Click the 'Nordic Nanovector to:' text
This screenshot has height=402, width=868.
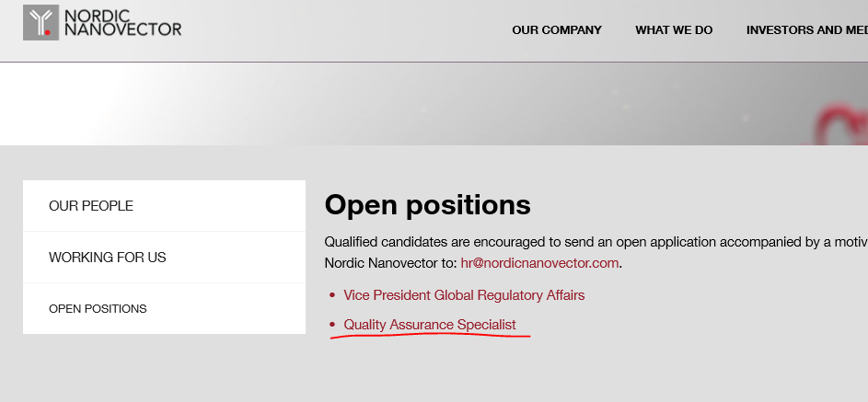coord(391,263)
